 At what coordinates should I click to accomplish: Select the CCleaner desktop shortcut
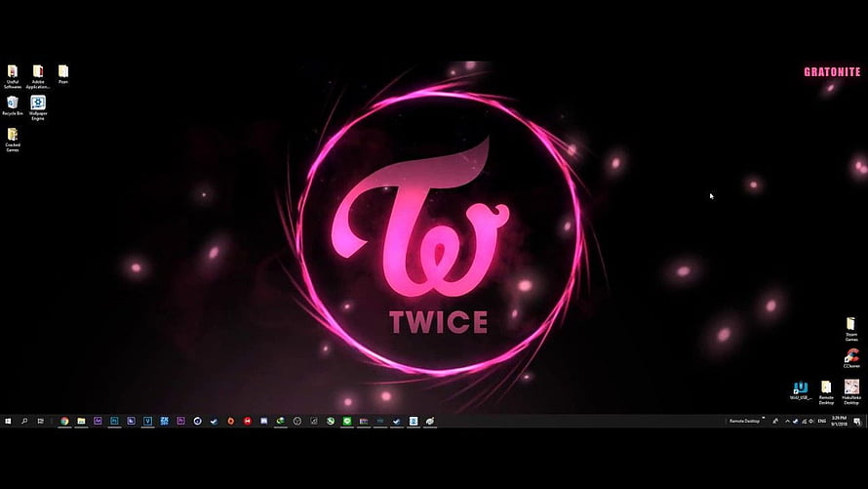click(x=851, y=358)
